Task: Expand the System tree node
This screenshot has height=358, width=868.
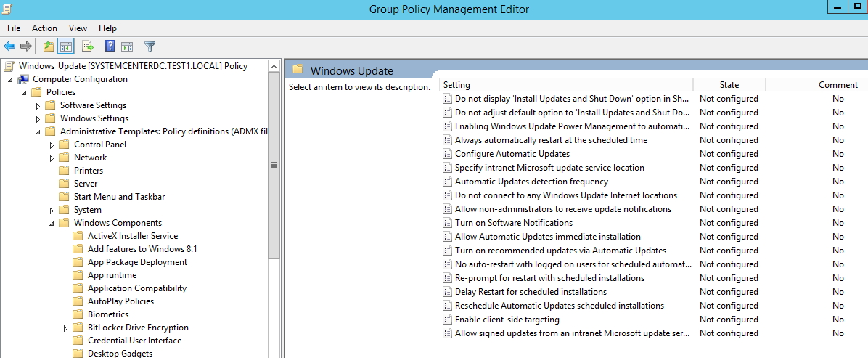Action: coord(52,210)
